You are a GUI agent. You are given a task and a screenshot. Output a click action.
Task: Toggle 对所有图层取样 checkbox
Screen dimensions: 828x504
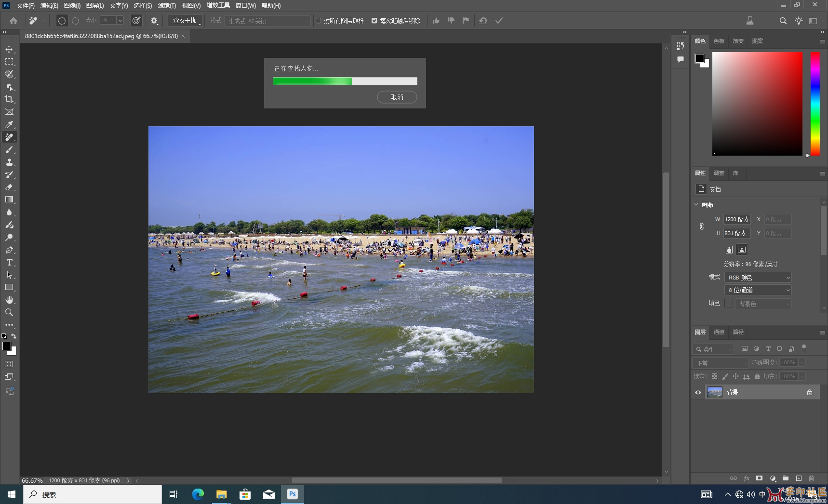click(319, 21)
